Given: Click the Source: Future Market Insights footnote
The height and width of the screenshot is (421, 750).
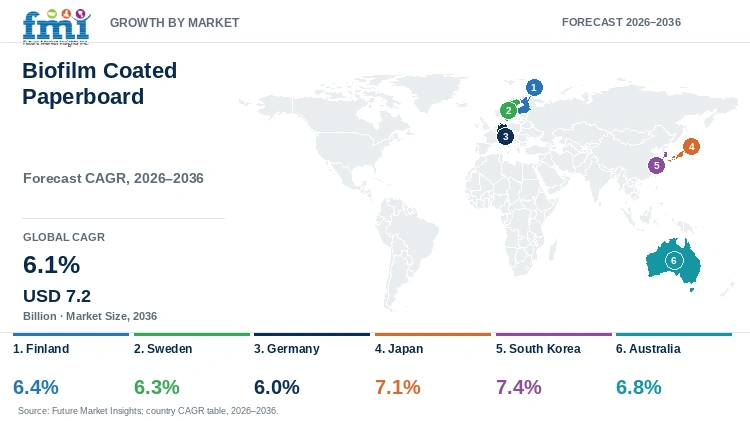Looking at the screenshot, I should coord(148,411).
